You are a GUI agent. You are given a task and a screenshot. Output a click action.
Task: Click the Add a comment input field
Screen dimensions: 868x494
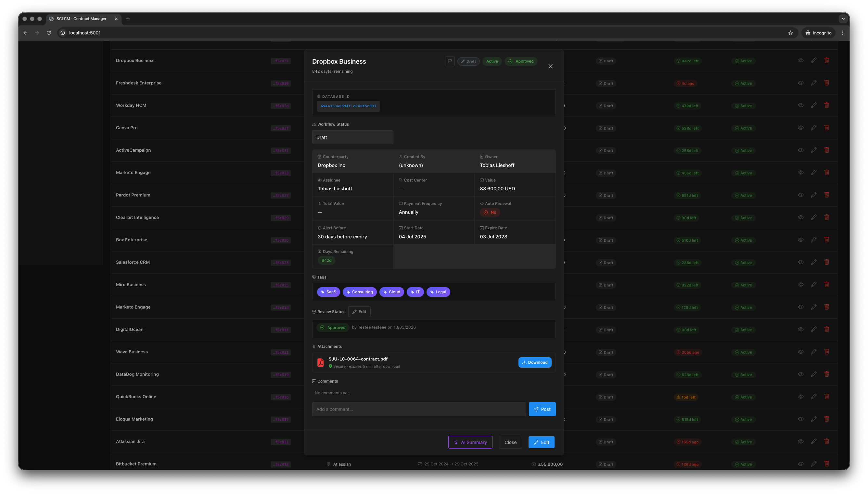[x=419, y=409]
